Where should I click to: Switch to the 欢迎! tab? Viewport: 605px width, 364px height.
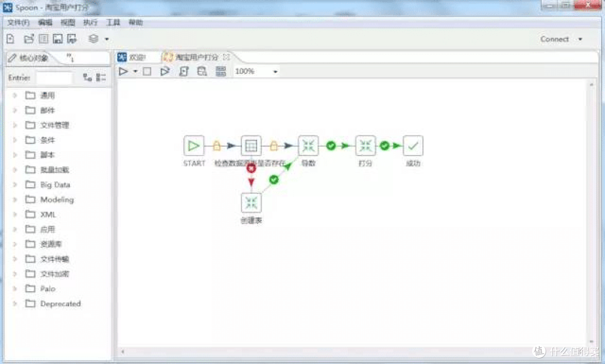[133, 58]
